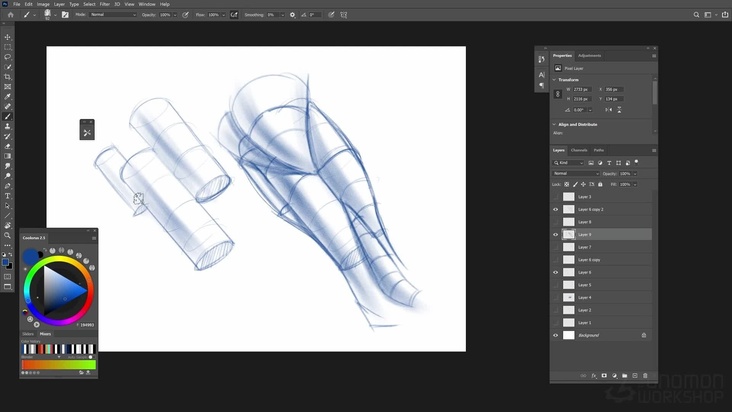732x412 pixels.
Task: Select the Crop tool
Action: pyautogui.click(x=8, y=76)
